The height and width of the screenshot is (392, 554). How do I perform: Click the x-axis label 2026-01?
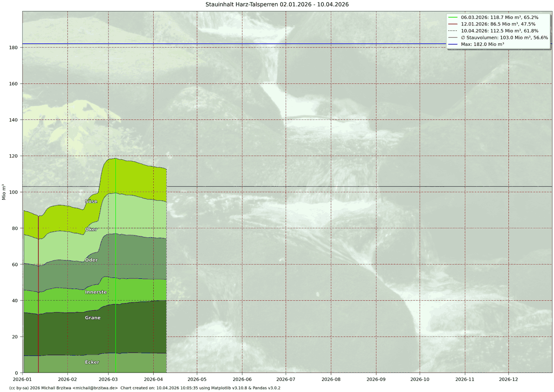pos(23,379)
